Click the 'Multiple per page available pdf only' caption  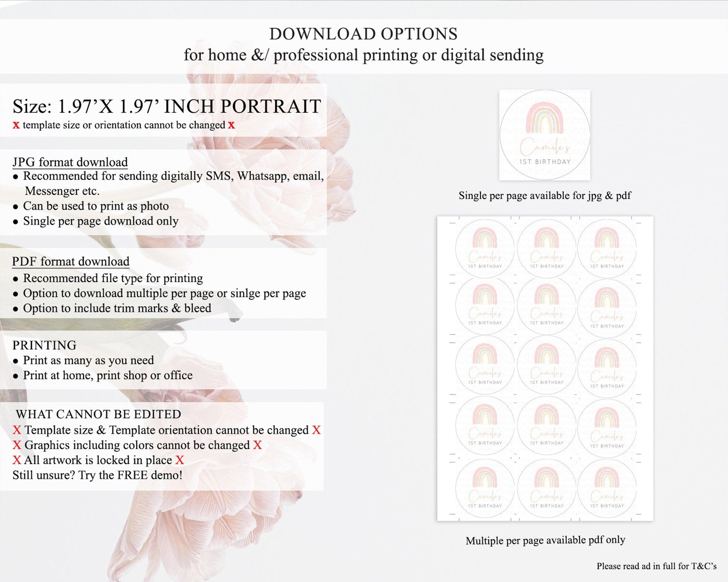(545, 540)
